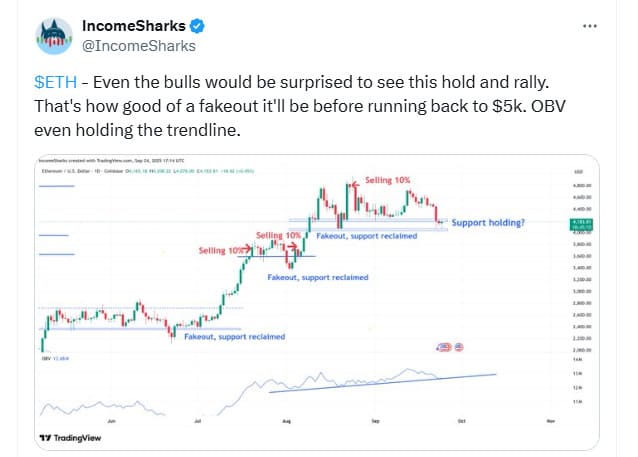Click the IncomeSharks display name
Viewport: 638px width, 457px height.
[134, 26]
